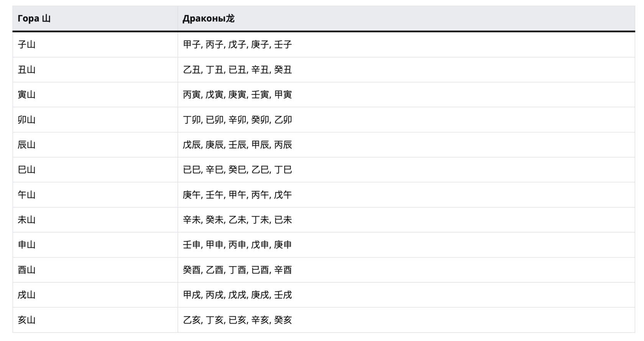Select the 未山 mountain cell
The height and width of the screenshot is (341, 644).
click(26, 220)
